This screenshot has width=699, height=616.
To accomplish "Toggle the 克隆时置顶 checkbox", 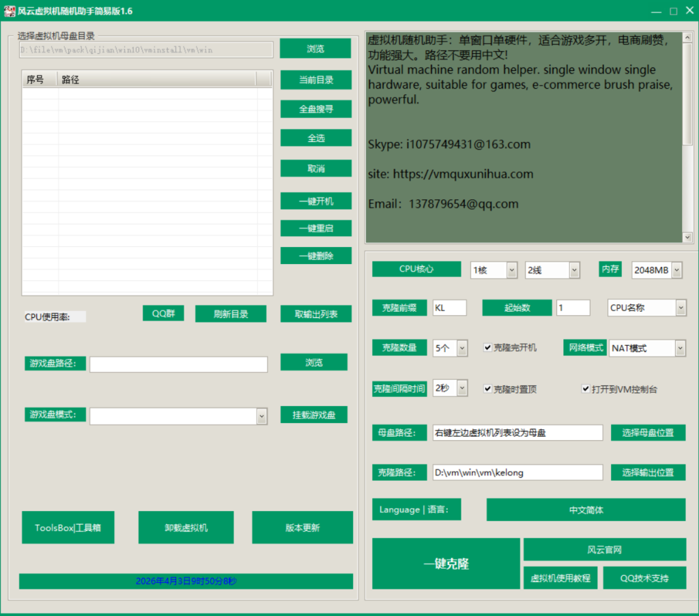I will [487, 389].
